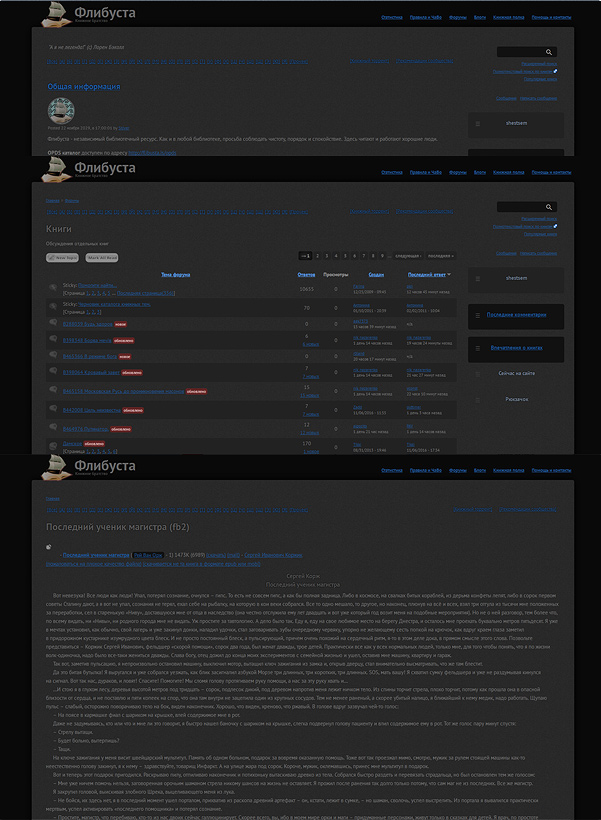Click the topic icon beside B442008 Цель неизвестна
The image size is (601, 820).
click(53, 408)
